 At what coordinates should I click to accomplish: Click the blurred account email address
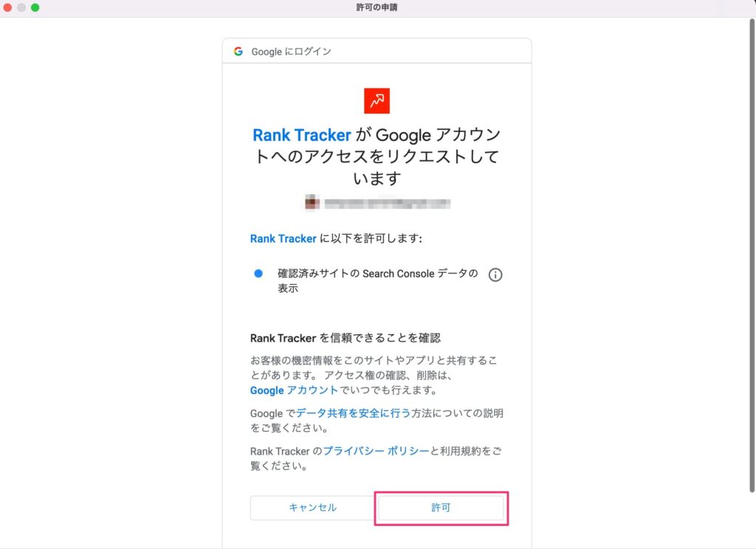387,204
